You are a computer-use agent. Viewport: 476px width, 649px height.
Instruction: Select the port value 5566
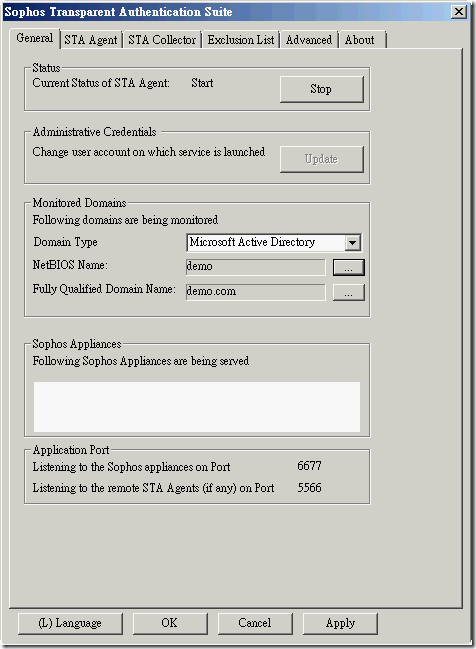[x=309, y=488]
